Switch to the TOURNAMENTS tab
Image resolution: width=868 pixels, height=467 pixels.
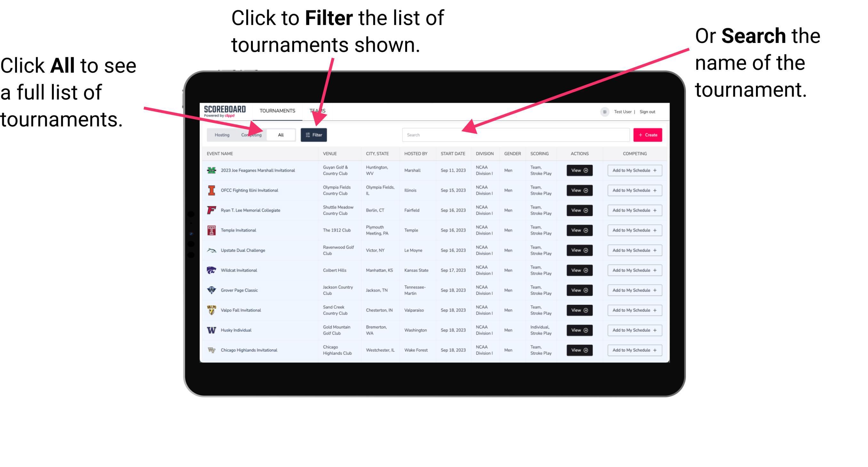[277, 110]
